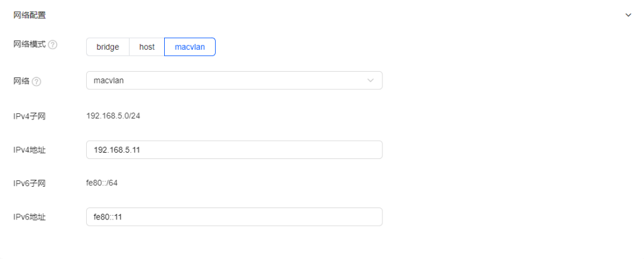Click the 192.168.5.0/24 subnet value
Image resolution: width=644 pixels, height=259 pixels.
(113, 116)
